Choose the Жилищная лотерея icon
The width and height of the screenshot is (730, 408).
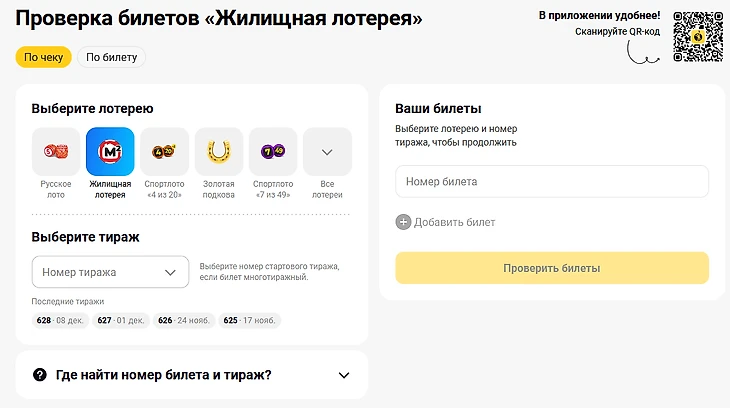(110, 152)
